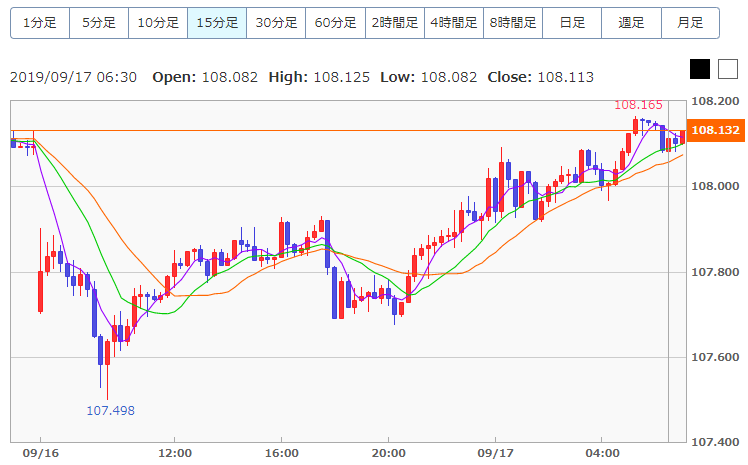Click the 16:00 time axis label

(x=281, y=453)
